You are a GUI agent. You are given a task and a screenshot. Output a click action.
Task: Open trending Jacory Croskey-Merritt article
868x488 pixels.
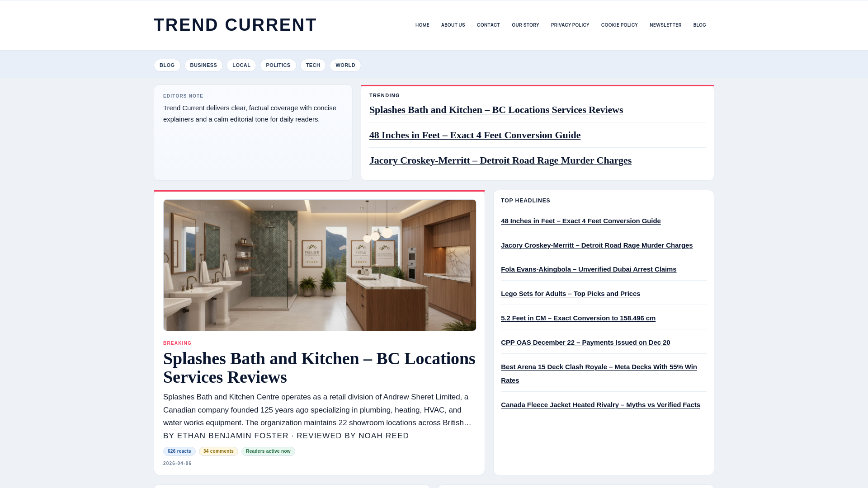pyautogui.click(x=500, y=160)
